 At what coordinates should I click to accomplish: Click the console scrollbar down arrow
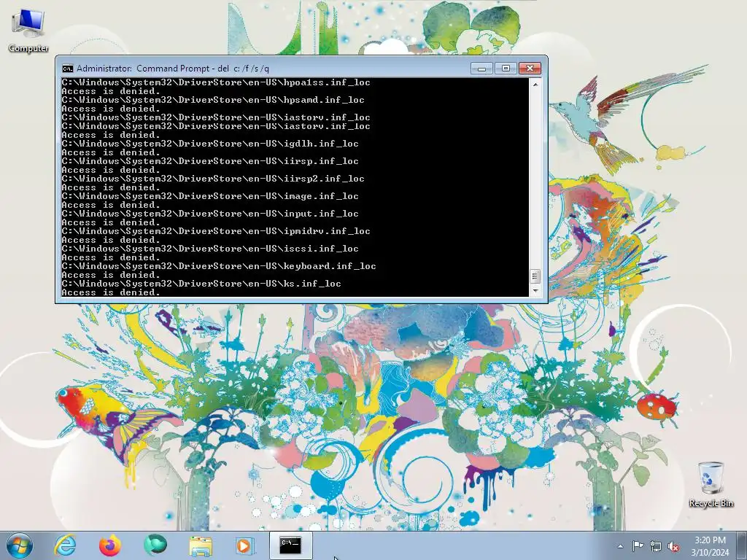pyautogui.click(x=535, y=290)
